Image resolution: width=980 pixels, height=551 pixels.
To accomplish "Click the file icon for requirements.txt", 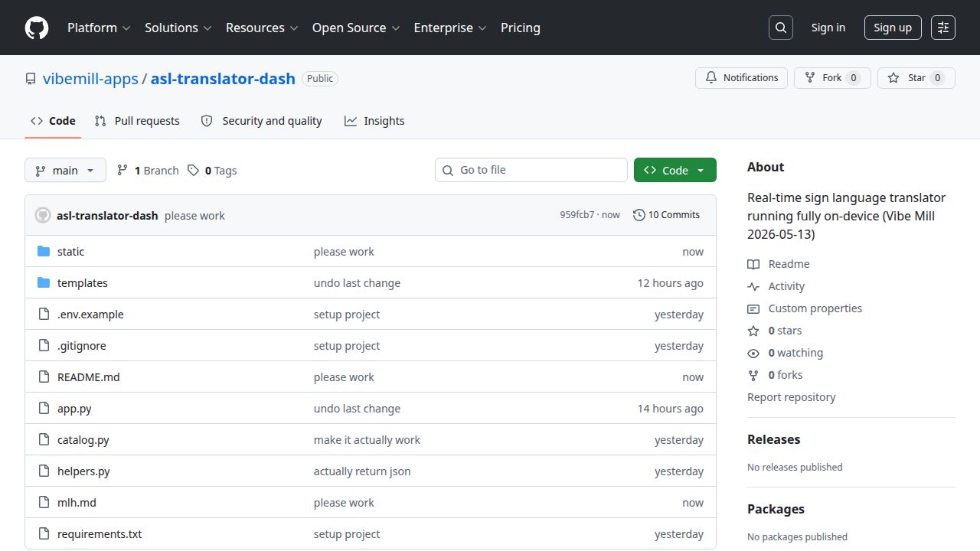I will (x=44, y=534).
